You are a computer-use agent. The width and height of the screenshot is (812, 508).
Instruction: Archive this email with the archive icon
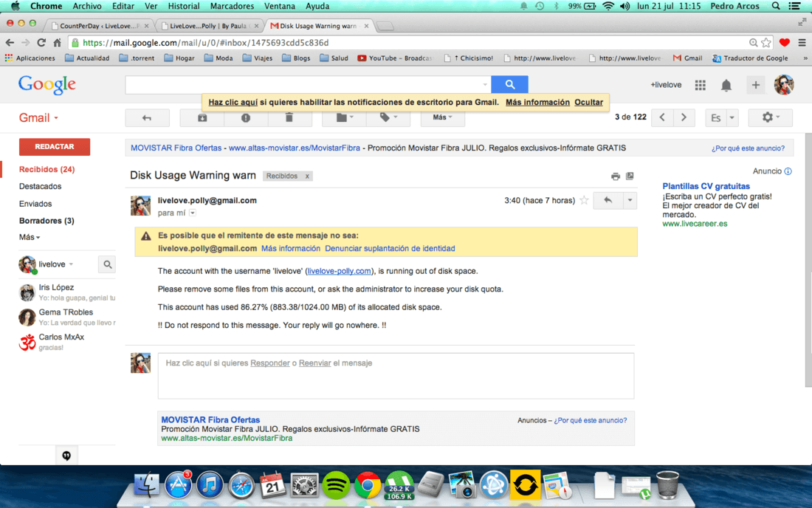tap(202, 117)
